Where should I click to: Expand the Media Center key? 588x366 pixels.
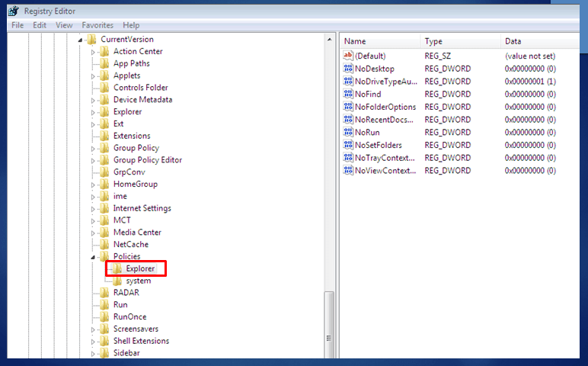[93, 233]
